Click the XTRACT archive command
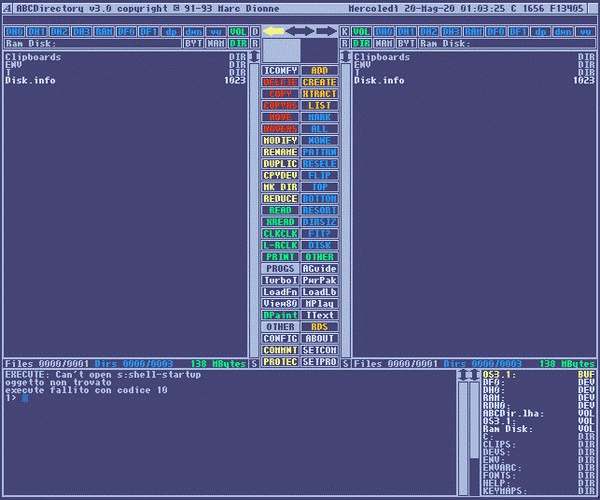The width and height of the screenshot is (600, 500). 319,93
